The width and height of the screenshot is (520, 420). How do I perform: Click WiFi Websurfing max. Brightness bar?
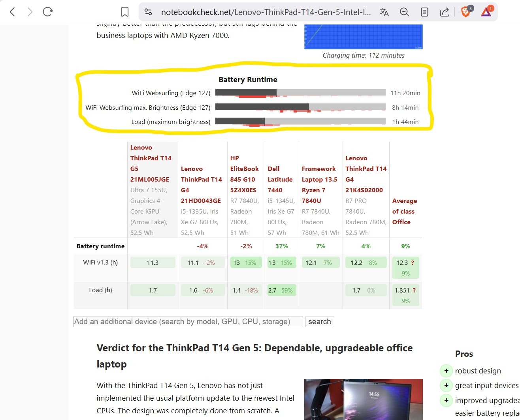tap(300, 107)
